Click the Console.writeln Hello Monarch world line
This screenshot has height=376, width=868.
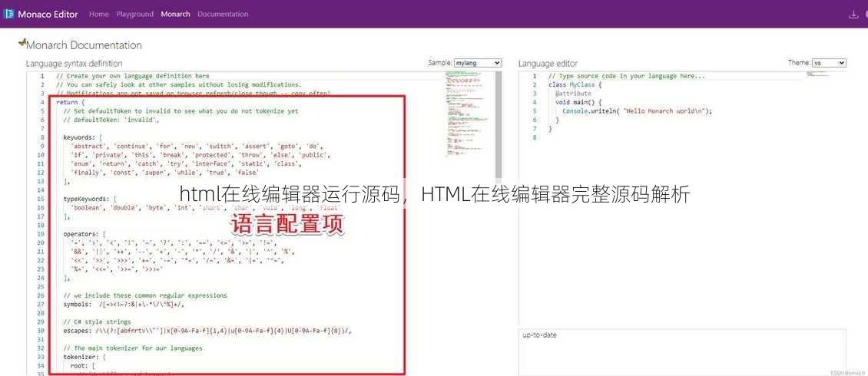637,110
